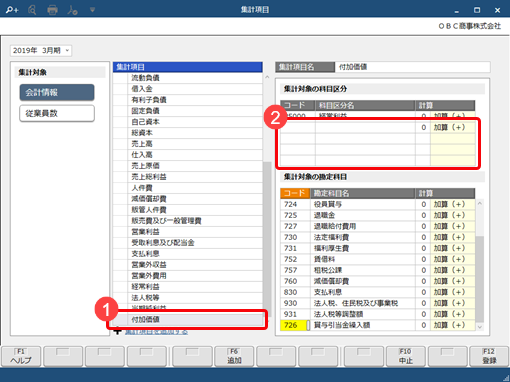Image resolution: width=510 pixels, height=382 pixels.
Task: Open 加算（+） dropdown for 法定福利費
Action: pos(453,237)
